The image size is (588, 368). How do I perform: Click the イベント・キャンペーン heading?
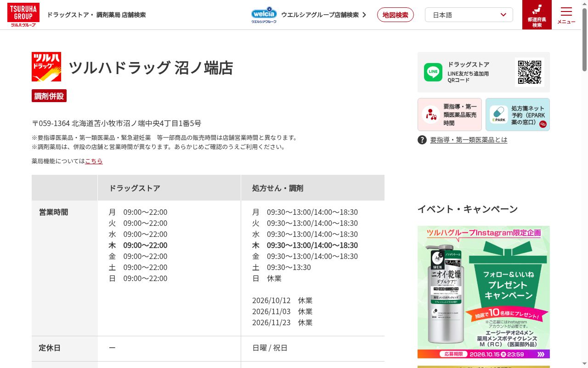(x=468, y=209)
